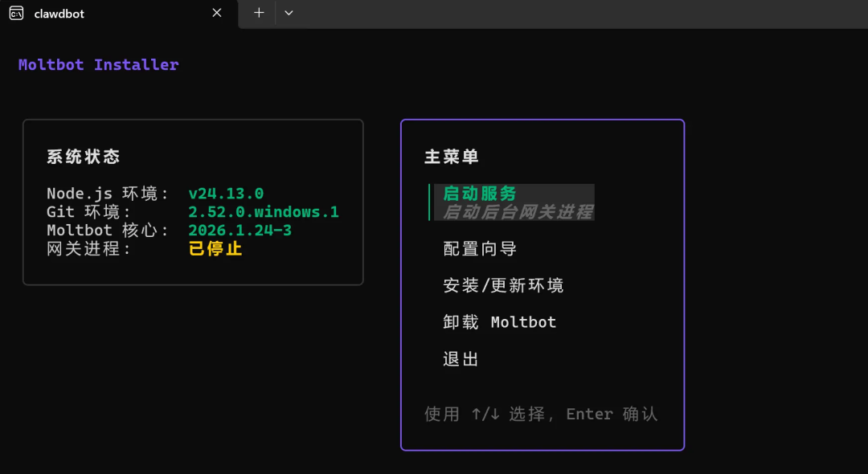
Task: Click the Git version 2.52.0.windows.1
Action: (x=263, y=212)
